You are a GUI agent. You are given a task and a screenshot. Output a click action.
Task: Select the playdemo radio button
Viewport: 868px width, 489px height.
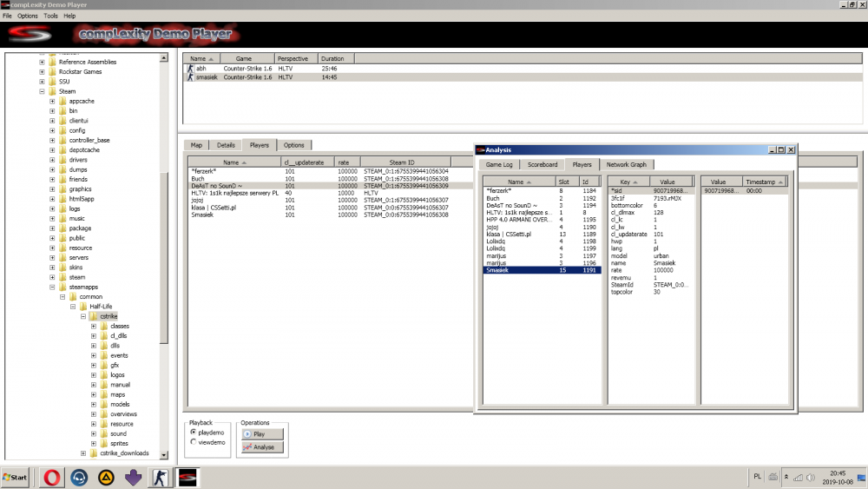(x=194, y=432)
